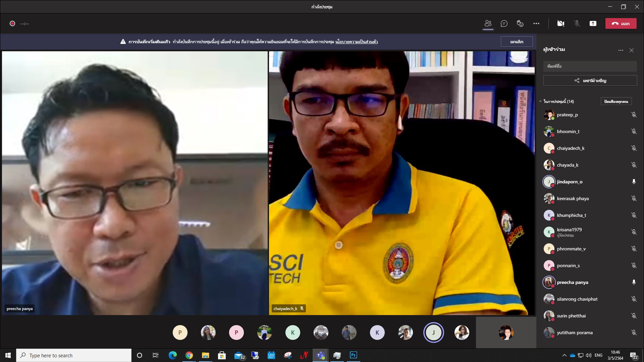Screen dimensions: 644x362
Task: Close the participants side panel
Action: point(632,50)
